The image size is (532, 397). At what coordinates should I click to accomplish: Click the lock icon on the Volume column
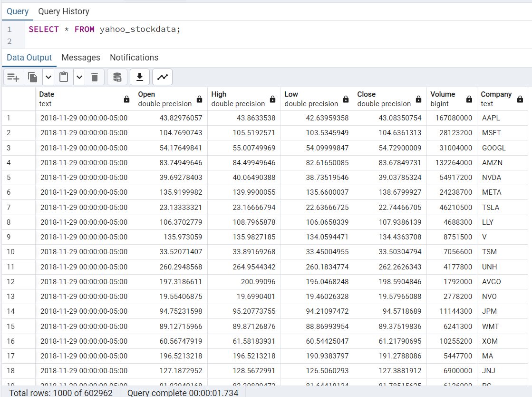(469, 99)
